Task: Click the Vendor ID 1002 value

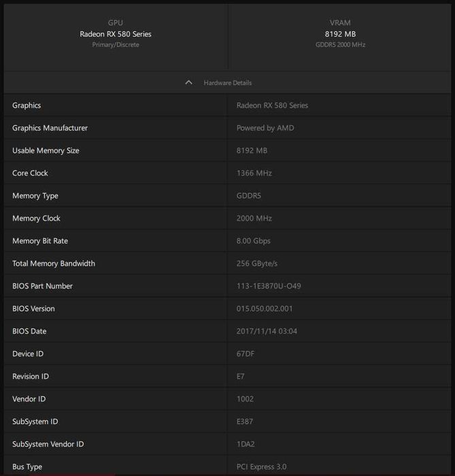Action: [246, 399]
